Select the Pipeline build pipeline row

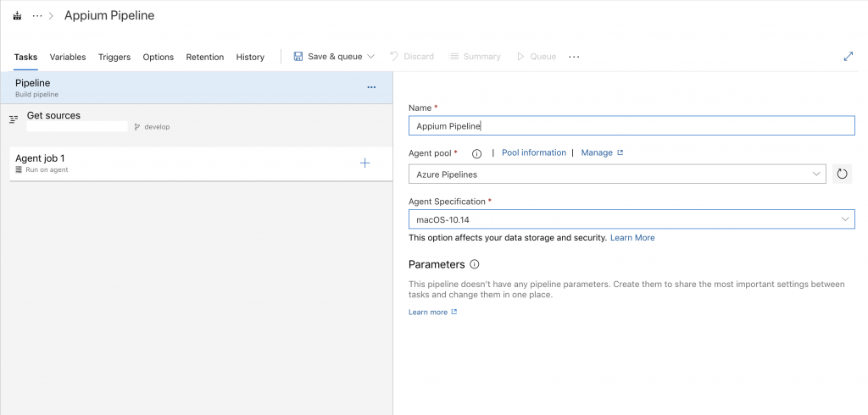coord(197,87)
